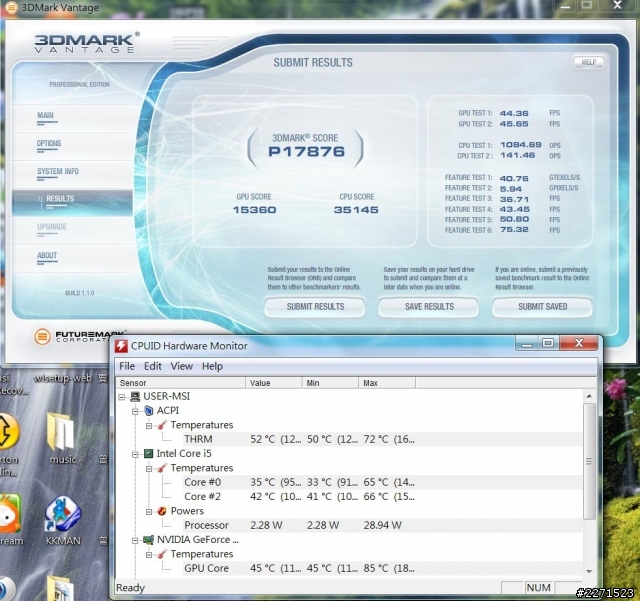Collapse NVIDIA GeForce Temperatures node
Image resolution: width=640 pixels, height=601 pixels.
click(149, 555)
